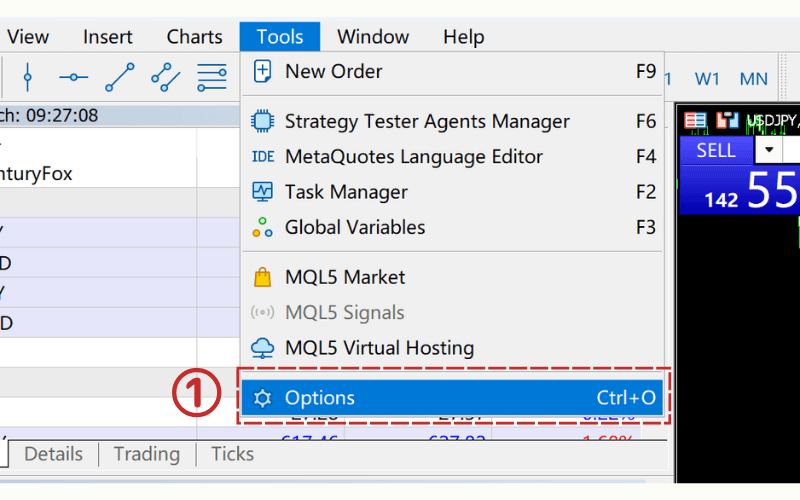Click the Strategy Tester chip icon

262,121
